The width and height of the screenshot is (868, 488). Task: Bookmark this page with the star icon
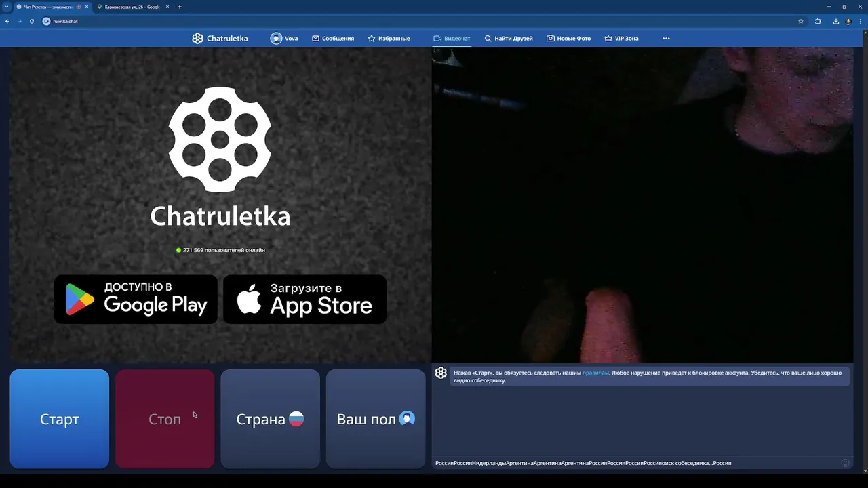[801, 21]
